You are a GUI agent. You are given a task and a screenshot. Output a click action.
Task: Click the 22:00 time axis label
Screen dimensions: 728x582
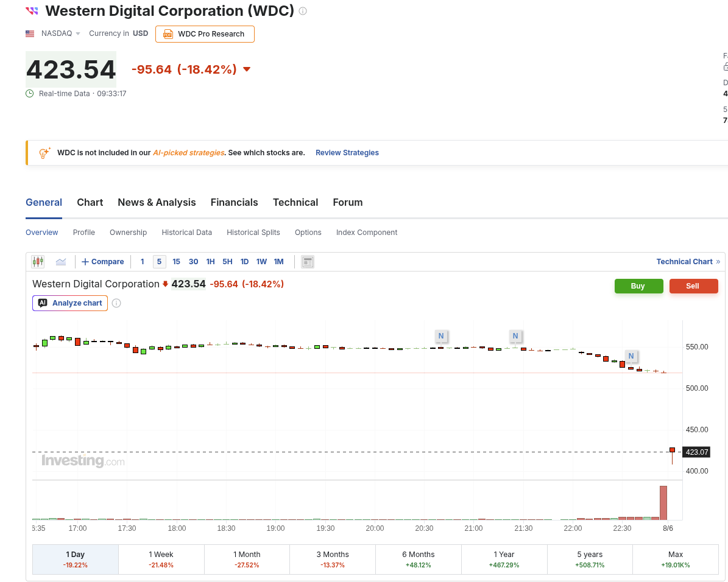pos(573,528)
